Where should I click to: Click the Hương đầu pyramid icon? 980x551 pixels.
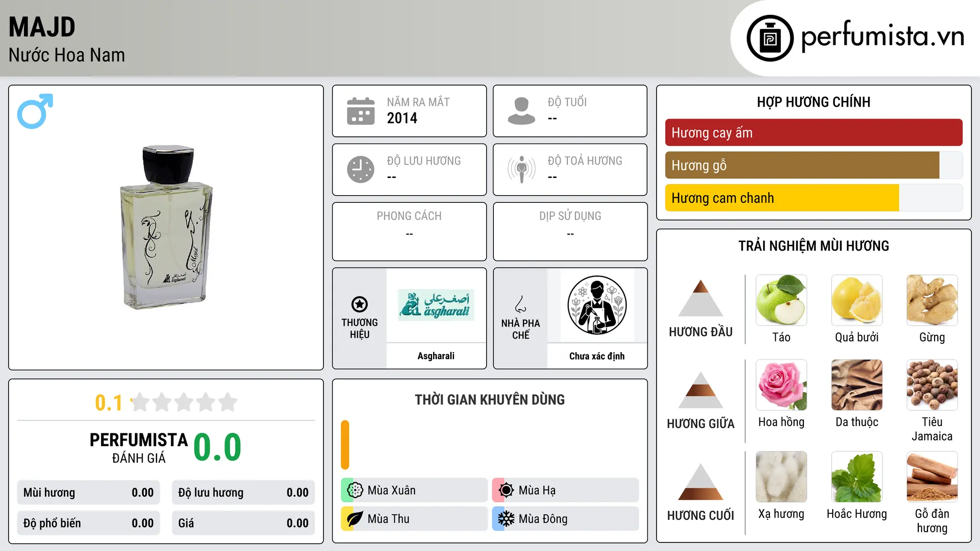coord(701,298)
